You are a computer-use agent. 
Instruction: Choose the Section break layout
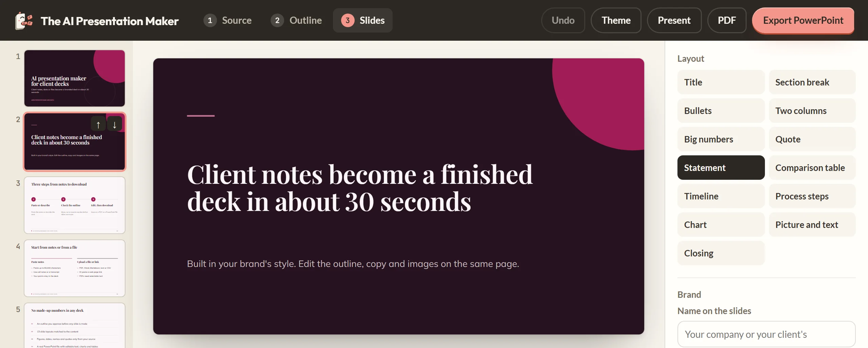(x=812, y=82)
